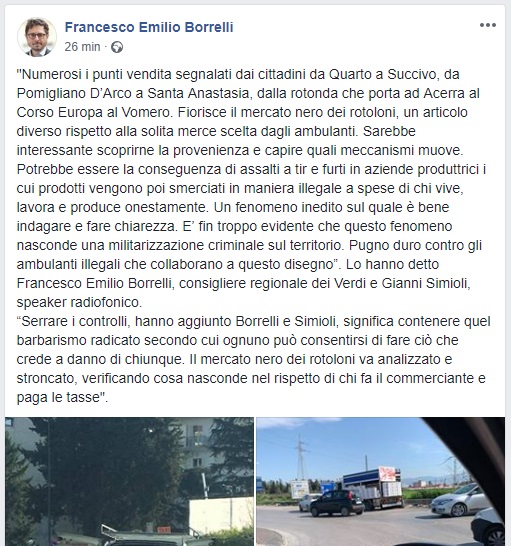Viewport: 511px width, 546px height.
Task: Click the paragraph starting "Serrare i controlli"
Action: point(253,359)
